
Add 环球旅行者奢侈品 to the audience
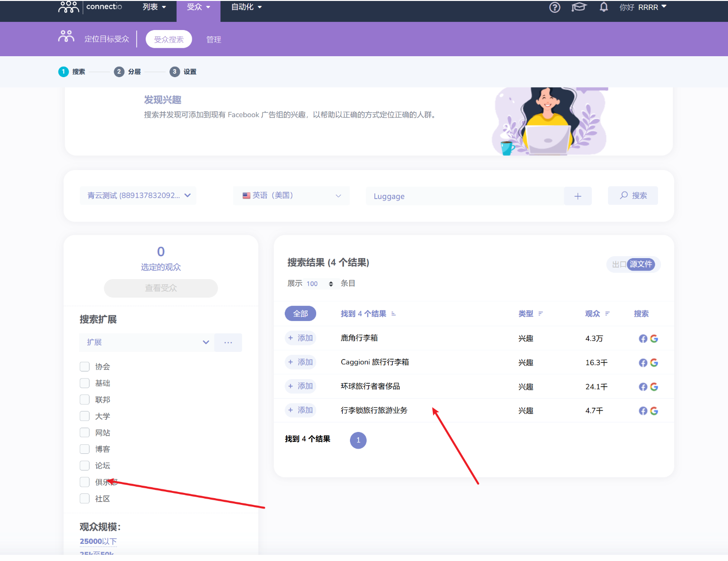pyautogui.click(x=300, y=386)
